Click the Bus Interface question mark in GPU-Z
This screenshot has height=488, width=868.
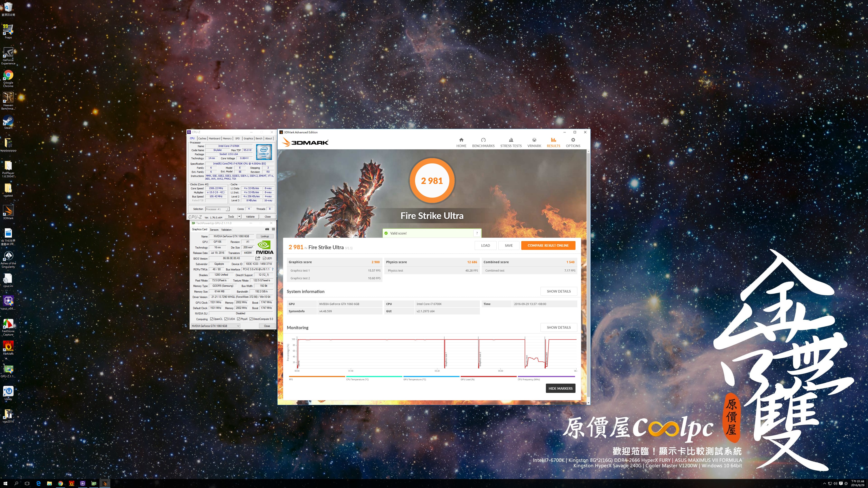[x=273, y=270]
